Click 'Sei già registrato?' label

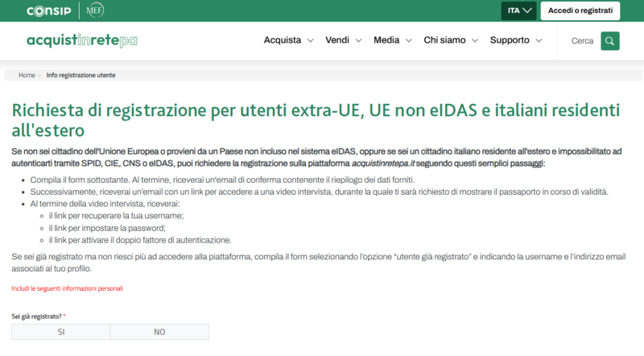(36, 317)
